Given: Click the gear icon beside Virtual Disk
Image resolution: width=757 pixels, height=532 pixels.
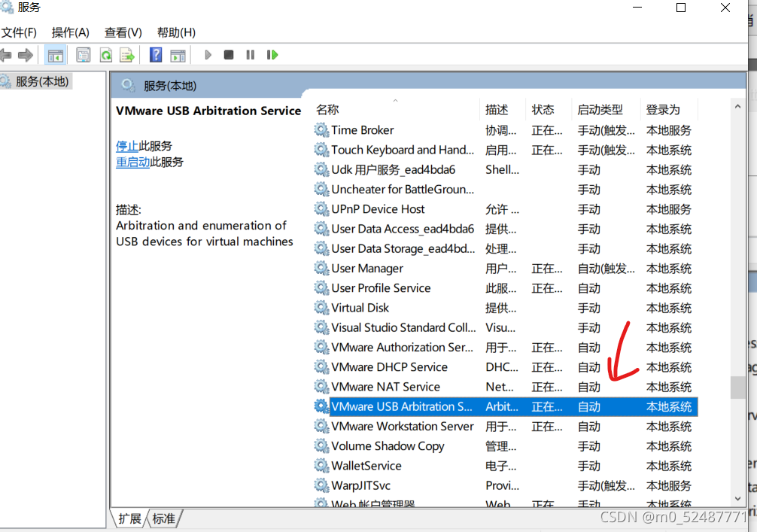Looking at the screenshot, I should pyautogui.click(x=321, y=308).
